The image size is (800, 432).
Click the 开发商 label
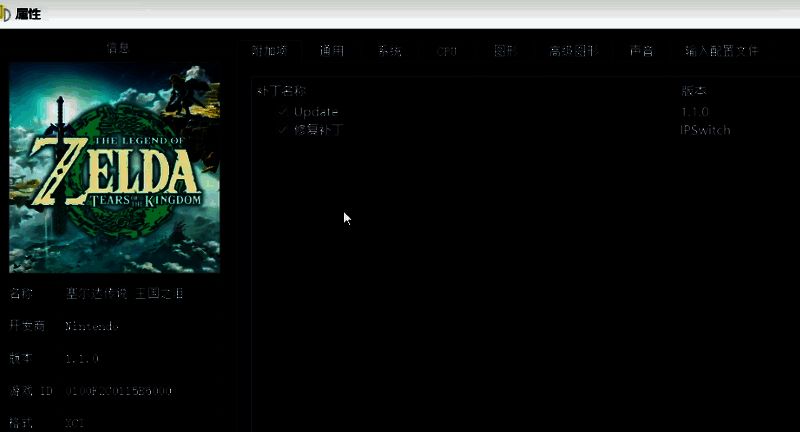click(27, 326)
